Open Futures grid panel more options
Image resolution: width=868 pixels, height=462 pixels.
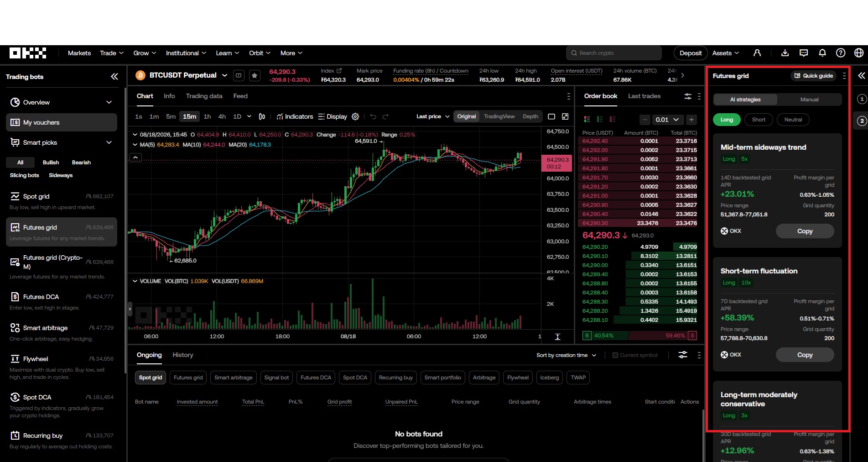coord(844,76)
